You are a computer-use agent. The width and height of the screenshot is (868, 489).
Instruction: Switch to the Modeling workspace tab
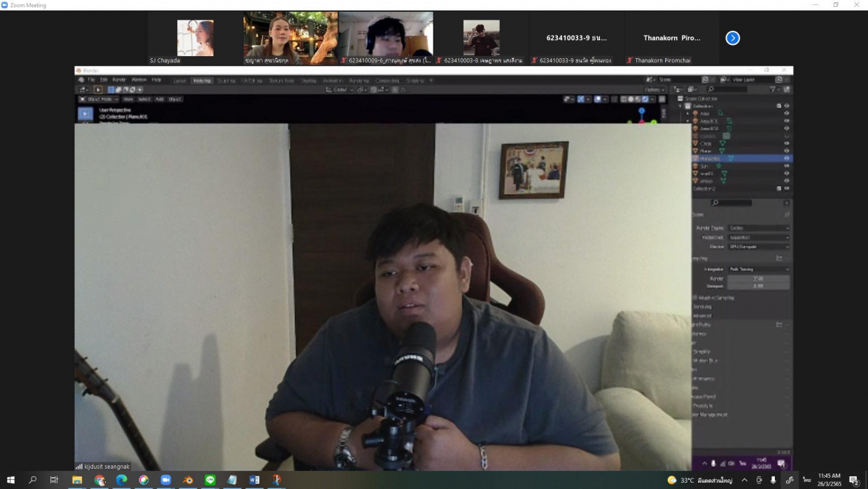202,81
